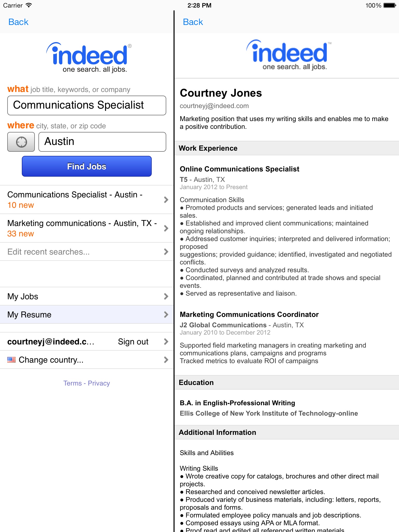
Task: Open My Jobs menu item
Action: coord(87,296)
